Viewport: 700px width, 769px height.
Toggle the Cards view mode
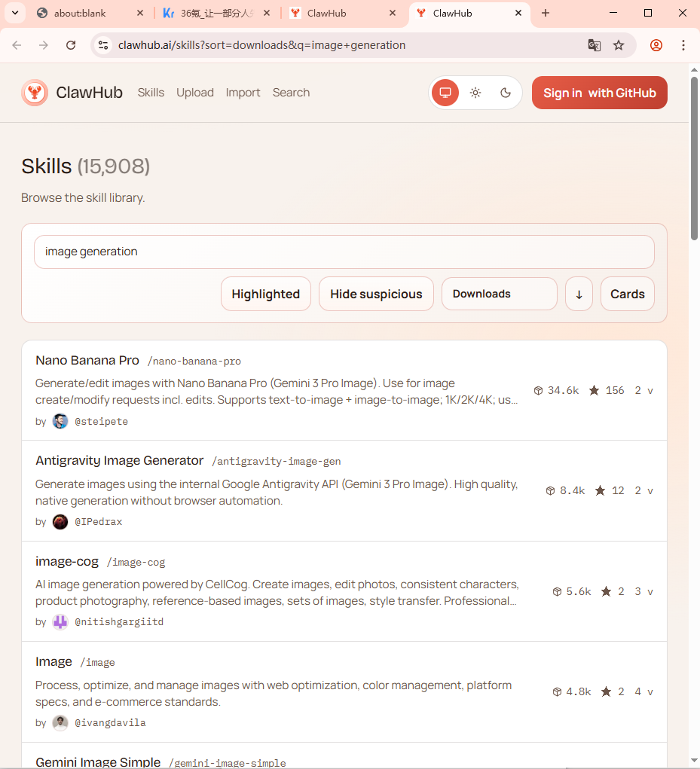[x=627, y=294]
